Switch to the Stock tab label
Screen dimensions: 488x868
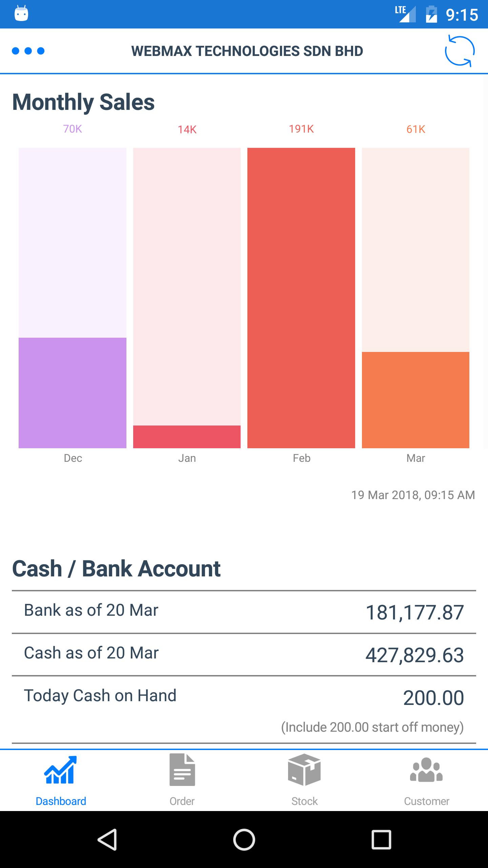304,801
